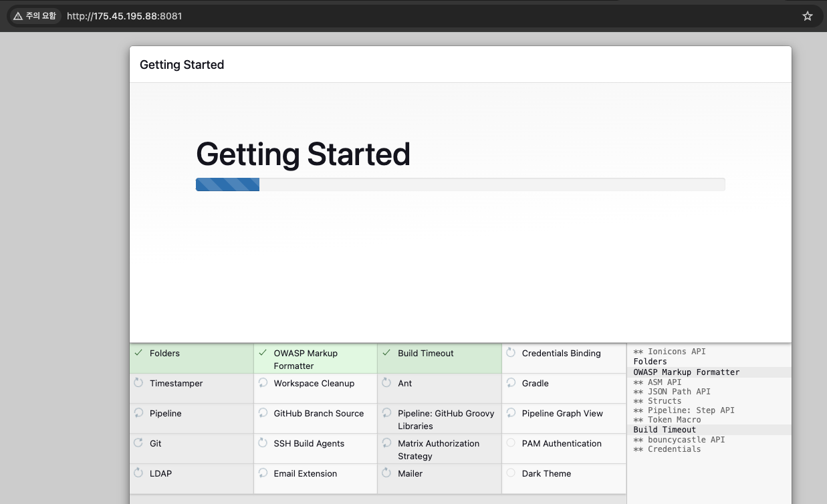Select the Matrix Authorization Strategy label
827x504 pixels.
point(439,450)
